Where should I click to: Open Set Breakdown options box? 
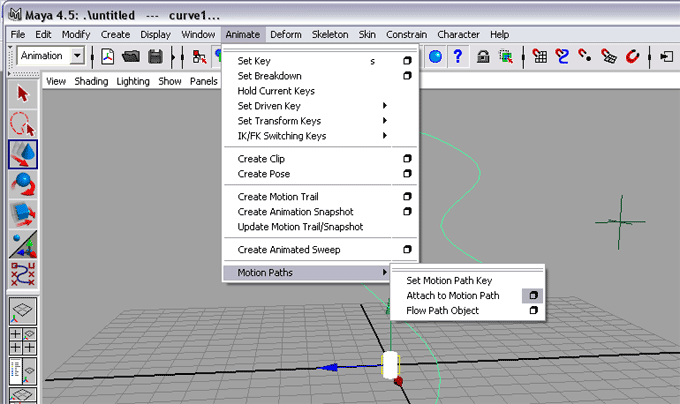407,76
